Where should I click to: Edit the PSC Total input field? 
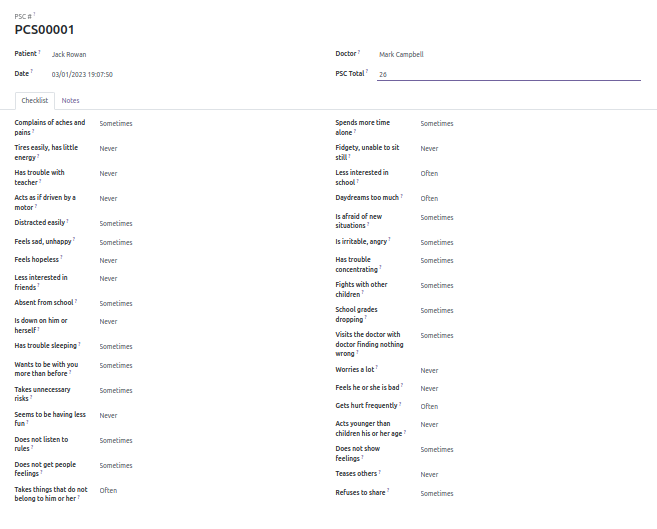point(509,74)
